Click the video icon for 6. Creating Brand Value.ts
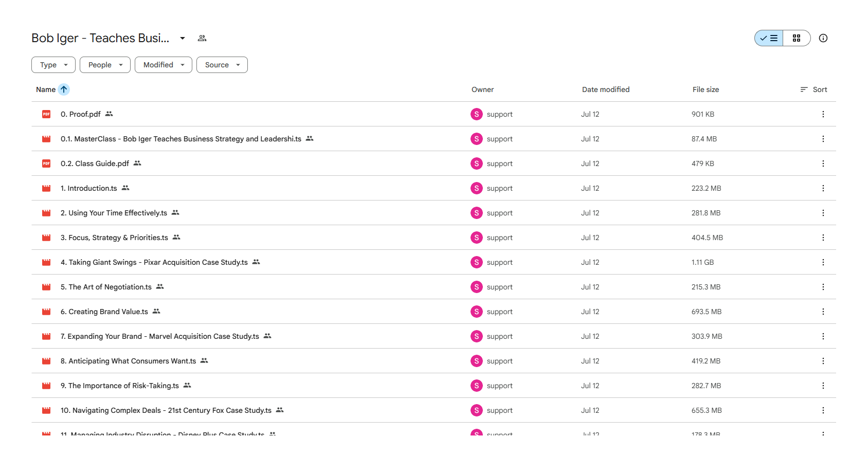 pyautogui.click(x=46, y=312)
